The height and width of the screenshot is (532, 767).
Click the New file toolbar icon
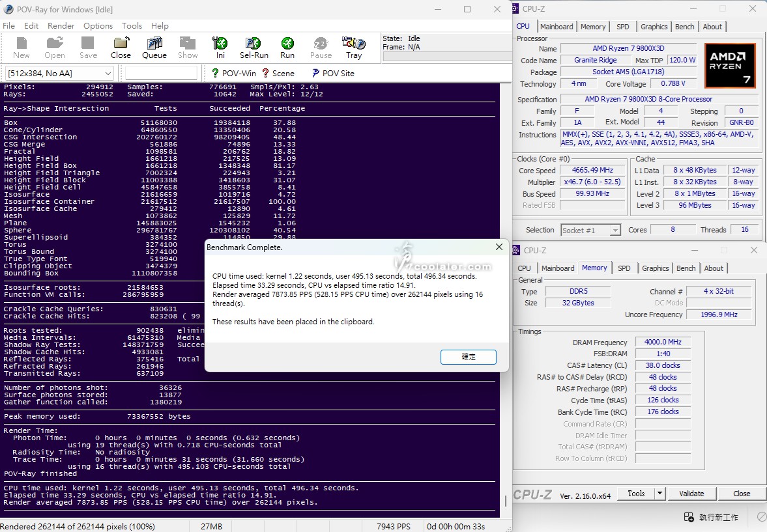click(x=22, y=44)
